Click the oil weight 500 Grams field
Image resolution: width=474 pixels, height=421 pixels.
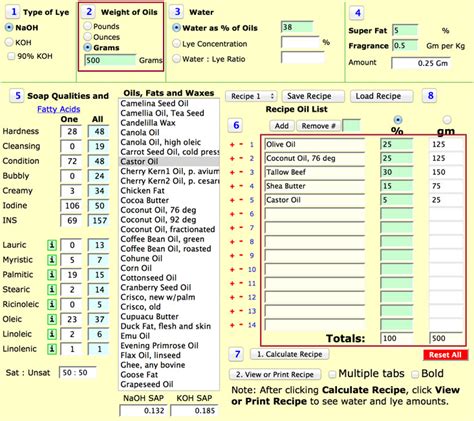click(x=111, y=60)
